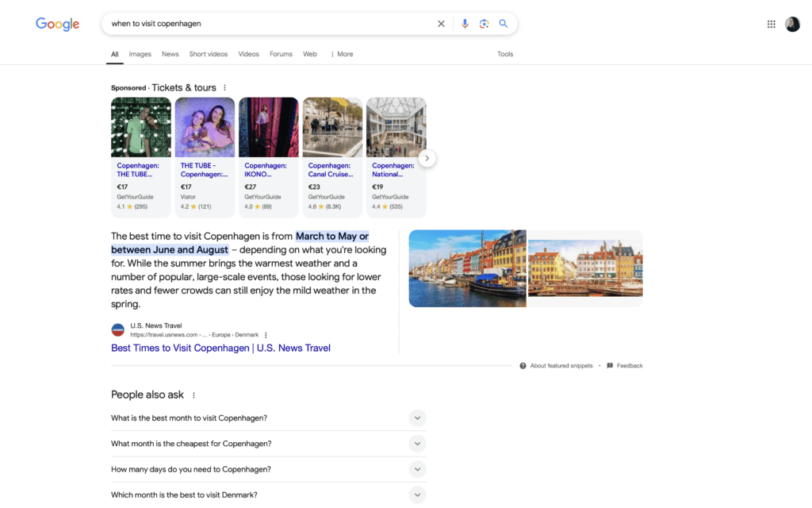Screen dimensions: 812x508
Task: Open 'Copenhagen: THE TUBE...' tour link
Action: (138, 170)
